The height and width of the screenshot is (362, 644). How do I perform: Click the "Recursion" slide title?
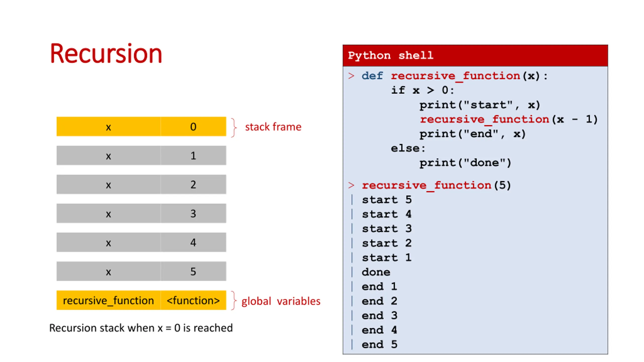pos(106,54)
